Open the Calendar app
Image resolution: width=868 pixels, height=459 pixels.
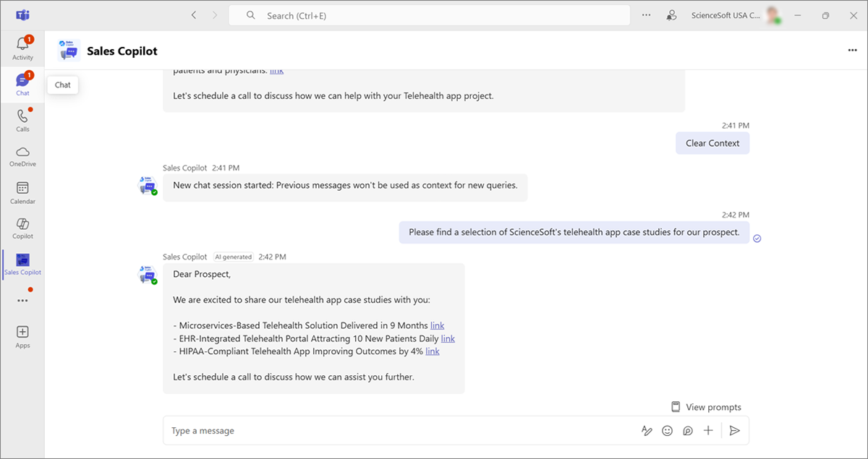click(22, 192)
